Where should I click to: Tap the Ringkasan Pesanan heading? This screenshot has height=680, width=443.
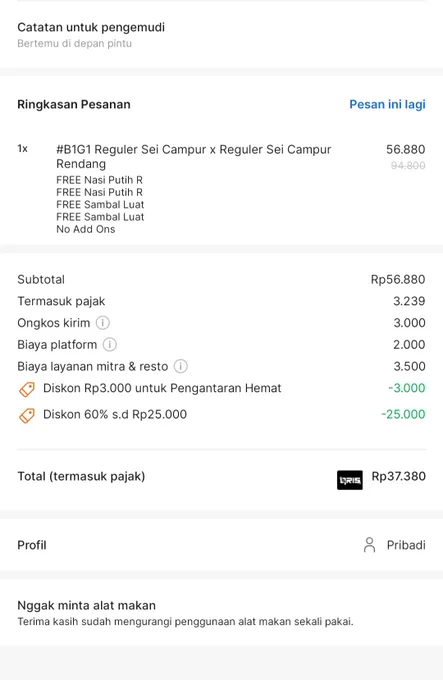pos(74,105)
